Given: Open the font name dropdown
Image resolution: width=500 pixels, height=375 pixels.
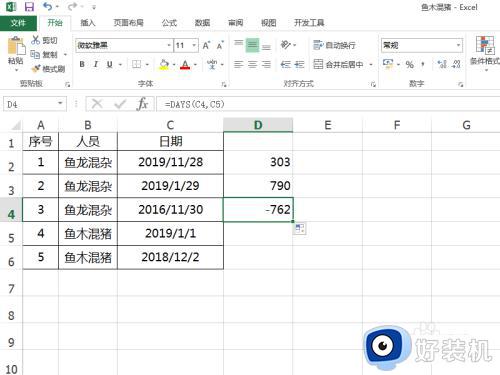Looking at the screenshot, I should 169,45.
